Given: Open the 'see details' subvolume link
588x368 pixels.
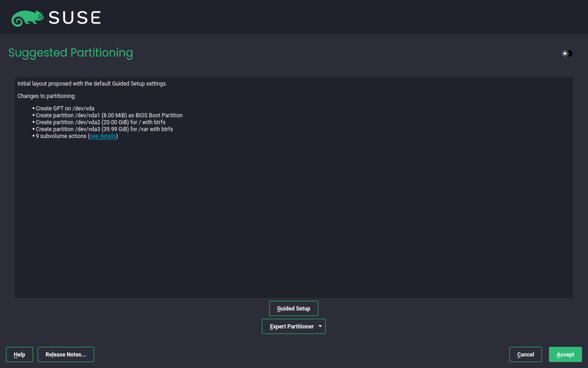Looking at the screenshot, I should [103, 136].
